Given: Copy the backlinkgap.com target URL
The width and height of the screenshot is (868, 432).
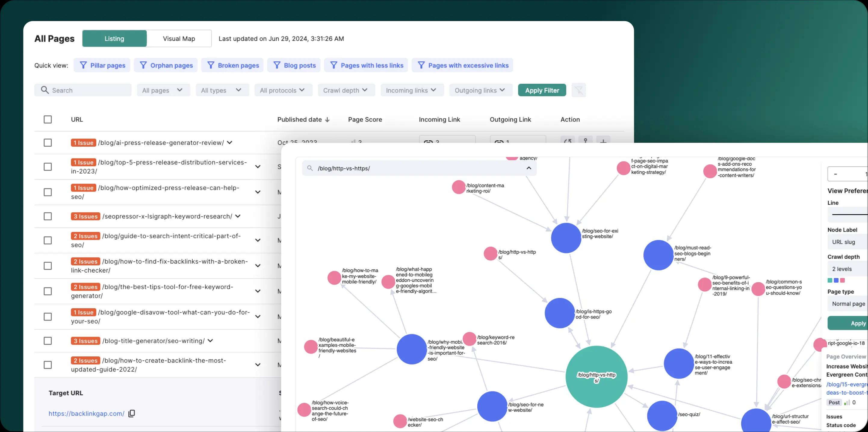Looking at the screenshot, I should pyautogui.click(x=132, y=413).
